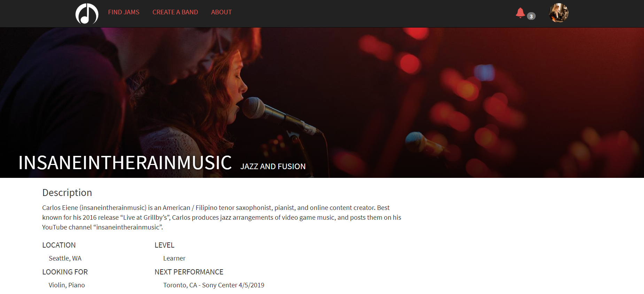Click the music note site logo
This screenshot has width=644, height=294.
87,14
